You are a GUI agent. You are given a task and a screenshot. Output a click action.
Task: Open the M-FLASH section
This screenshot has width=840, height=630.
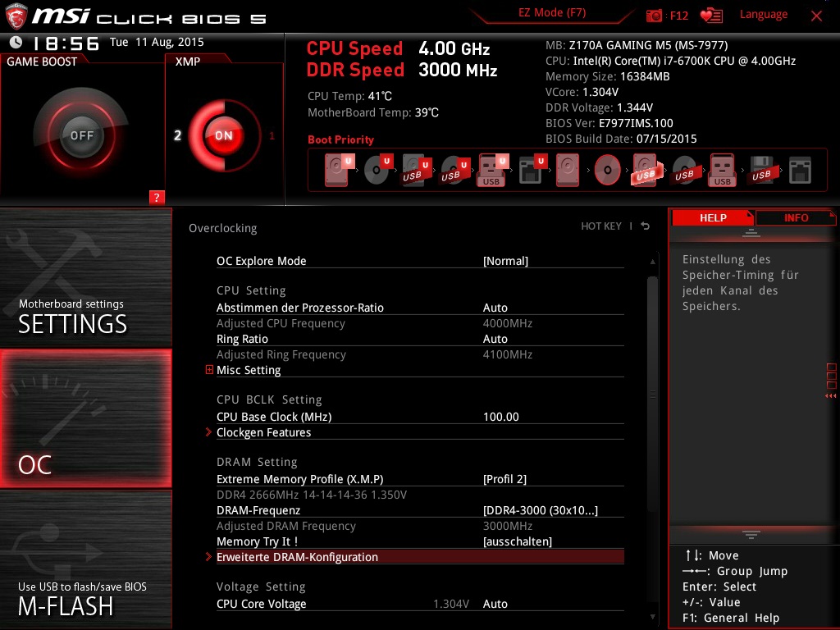[85, 559]
